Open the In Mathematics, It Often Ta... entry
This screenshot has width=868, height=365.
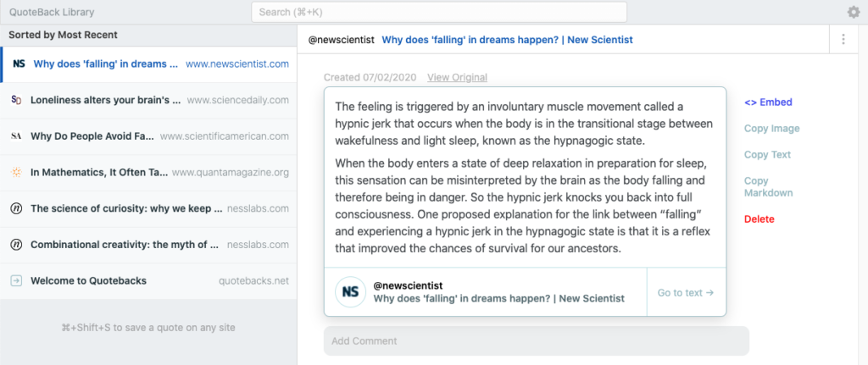[150, 173]
